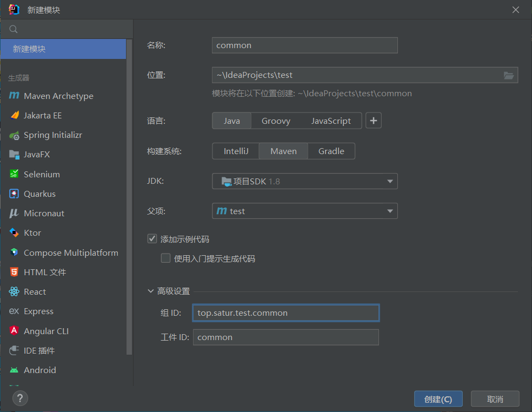Click the Maven Archetype generator icon

pyautogui.click(x=14, y=96)
